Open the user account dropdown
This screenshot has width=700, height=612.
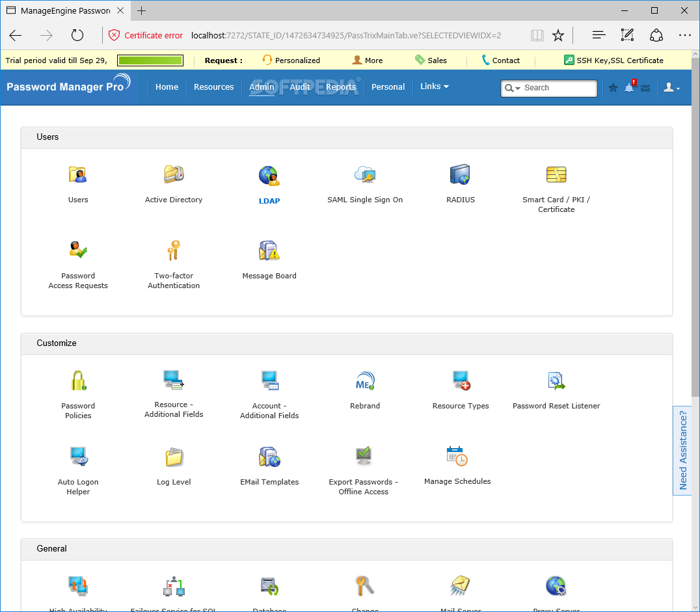coord(671,88)
